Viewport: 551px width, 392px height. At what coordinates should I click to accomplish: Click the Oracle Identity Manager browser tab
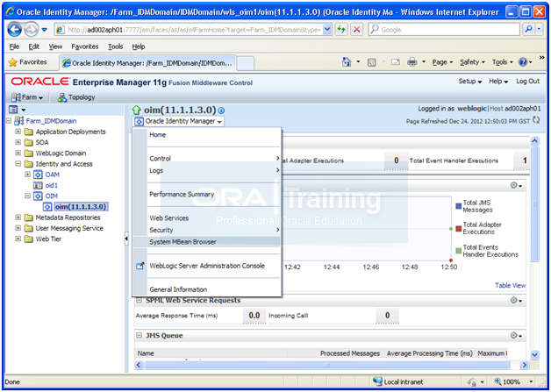coord(147,63)
